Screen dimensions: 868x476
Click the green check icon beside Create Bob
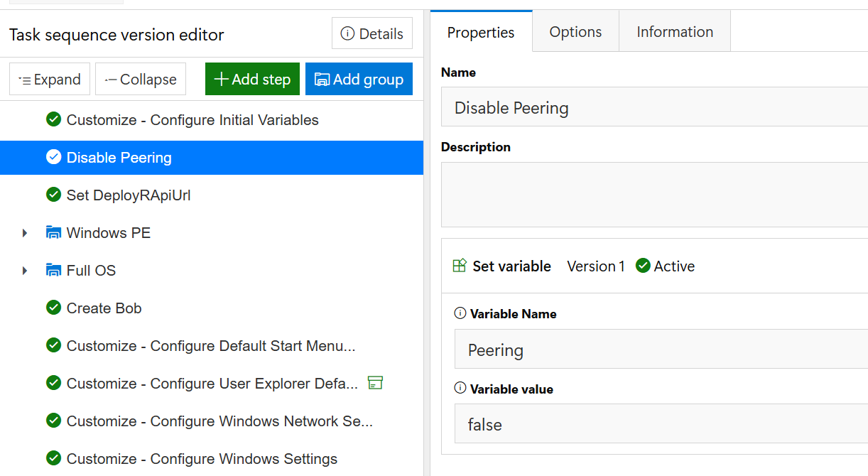[53, 308]
